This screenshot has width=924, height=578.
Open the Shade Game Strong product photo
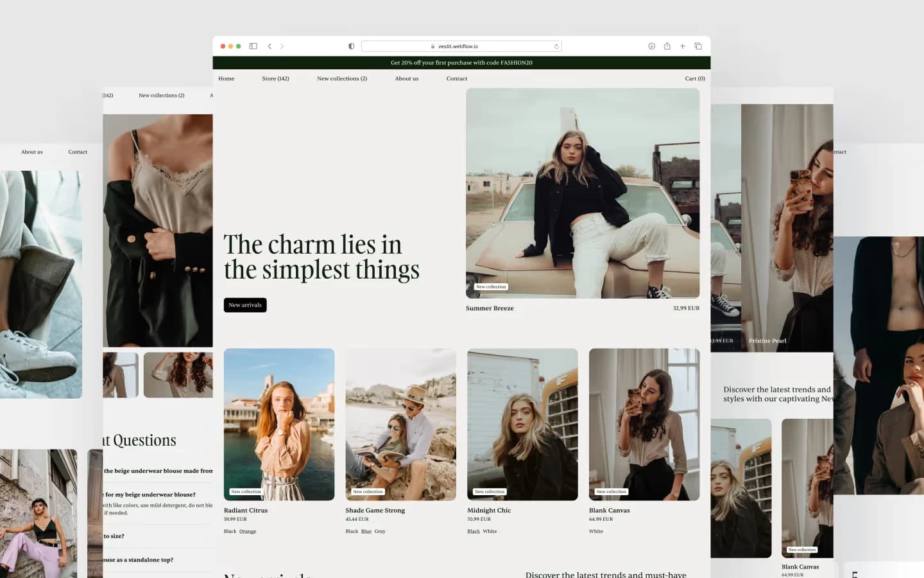coord(401,425)
